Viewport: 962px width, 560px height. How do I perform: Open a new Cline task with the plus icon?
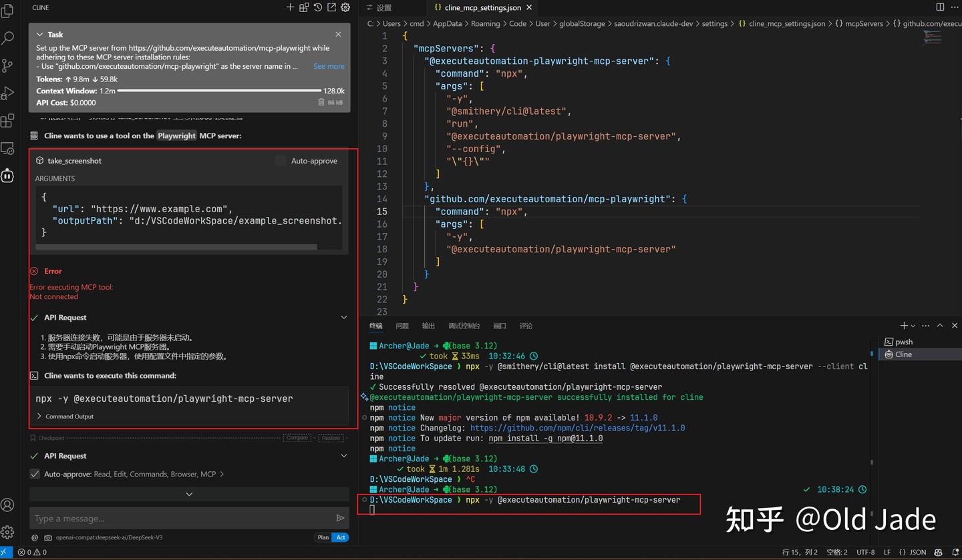tap(289, 7)
